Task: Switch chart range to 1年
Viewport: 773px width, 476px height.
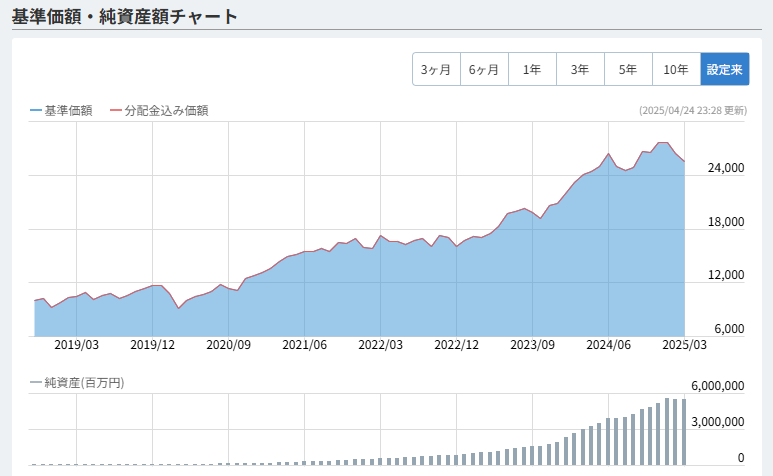Action: click(532, 69)
